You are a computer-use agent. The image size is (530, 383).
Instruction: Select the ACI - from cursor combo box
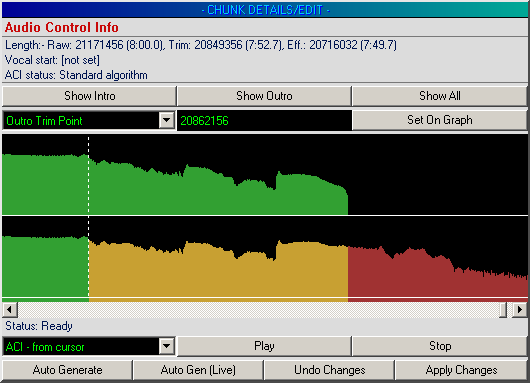[x=89, y=346]
